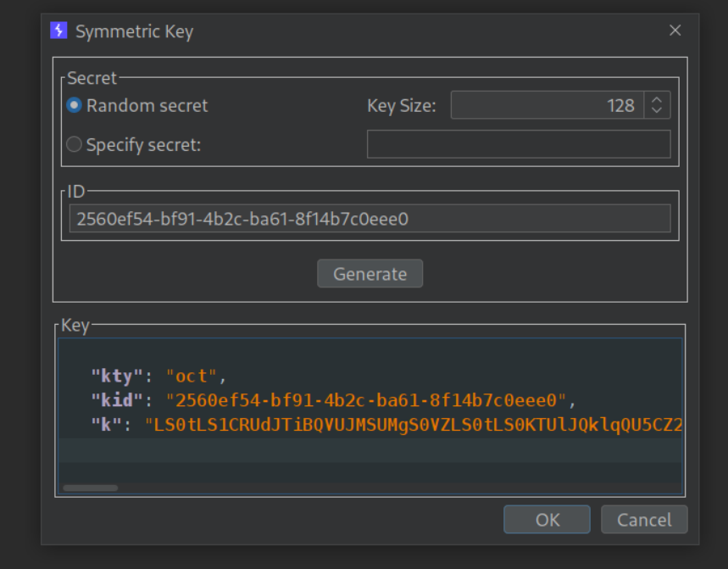This screenshot has width=728, height=569.
Task: Click into the ID field with the UUID
Action: click(370, 219)
